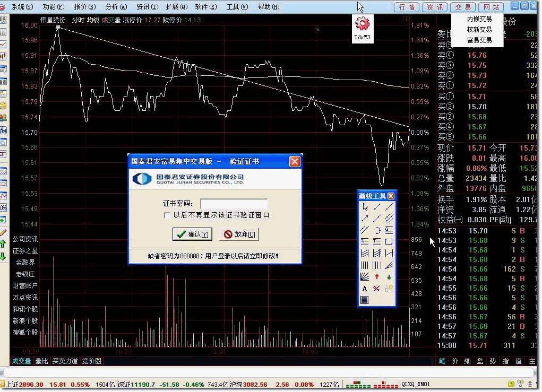Screen dimensions: 542x392
Task: Choose 内嵌交易 from dropdown
Action: [x=479, y=19]
